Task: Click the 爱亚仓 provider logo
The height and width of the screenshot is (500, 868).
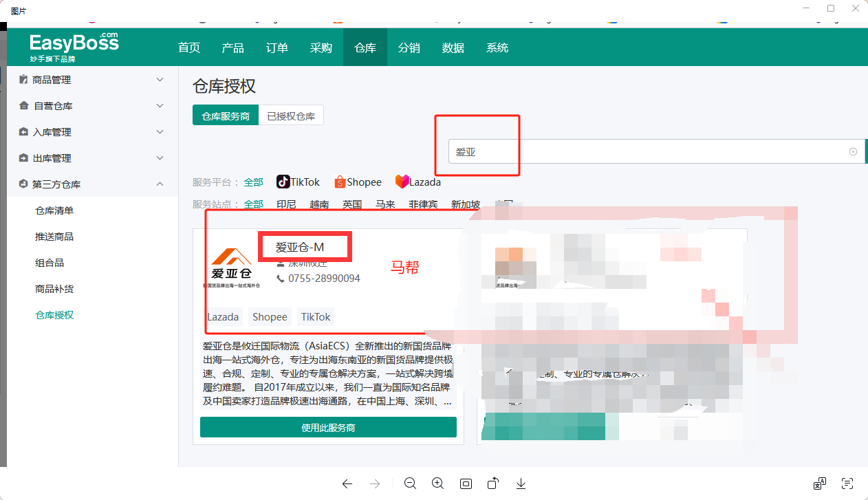Action: [231, 267]
